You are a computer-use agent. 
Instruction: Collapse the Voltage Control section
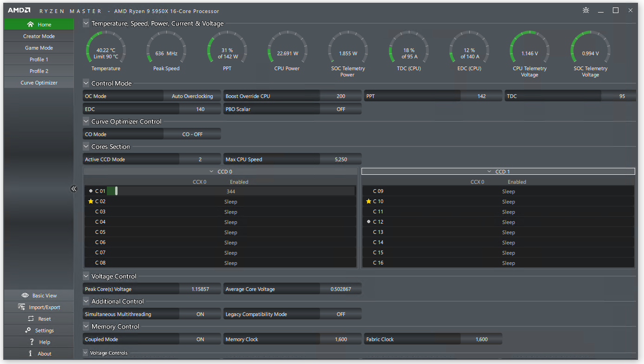(86, 276)
